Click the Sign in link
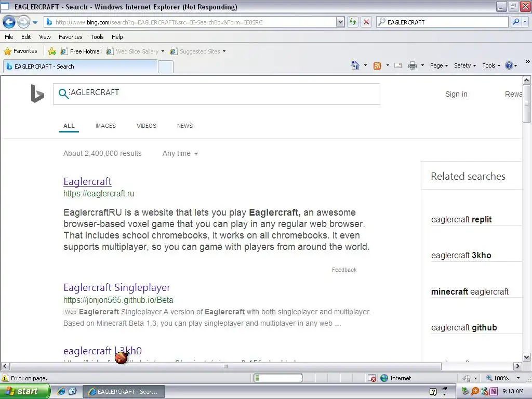 (456, 94)
